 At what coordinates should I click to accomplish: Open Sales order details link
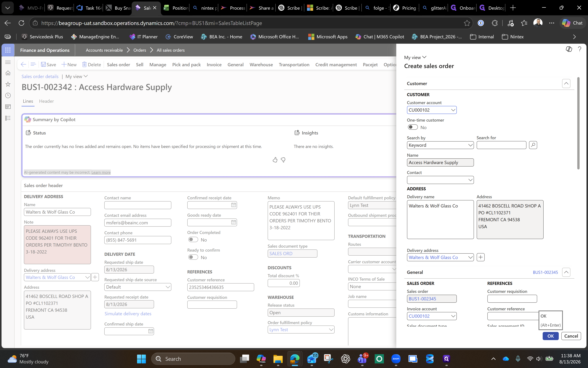40,76
